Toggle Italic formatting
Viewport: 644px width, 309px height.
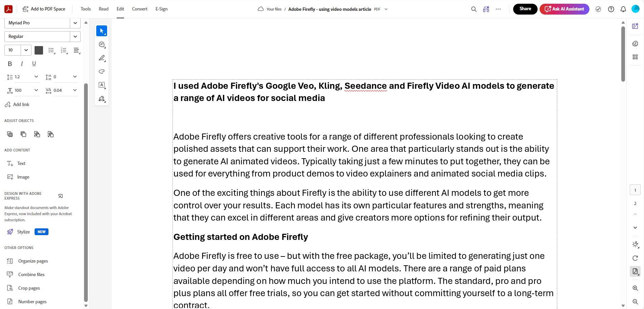coord(22,64)
